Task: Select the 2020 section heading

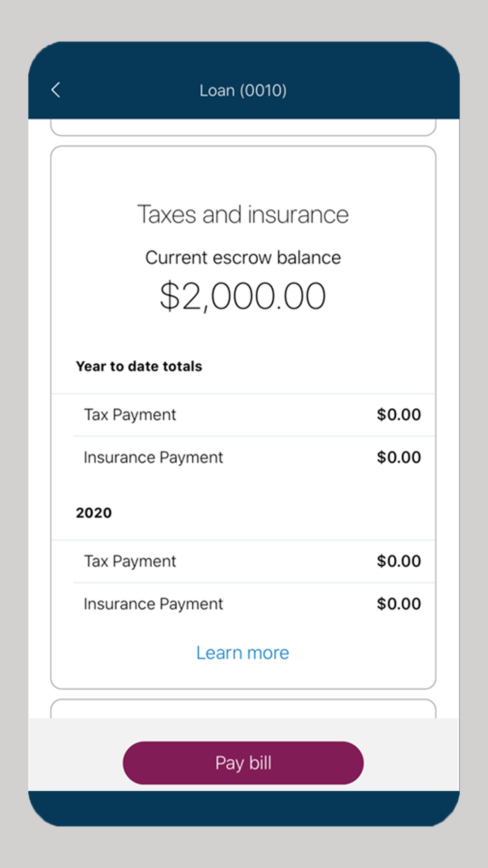Action: click(94, 513)
